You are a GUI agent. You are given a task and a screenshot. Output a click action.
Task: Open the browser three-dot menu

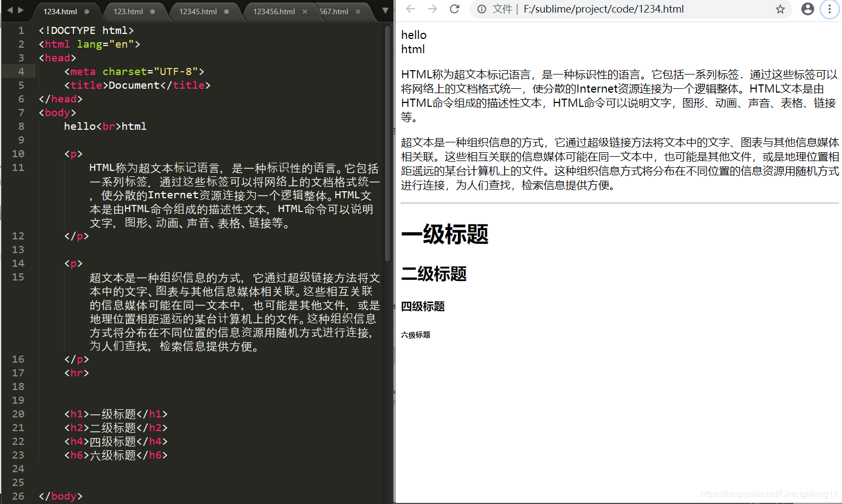tap(829, 9)
